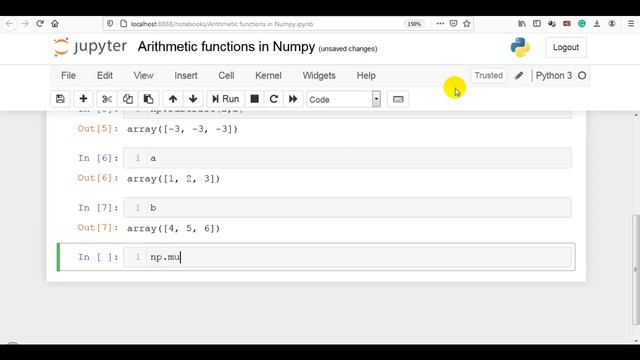Viewport: 640px width, 360px height.
Task: Open the Edit menu
Action: pos(104,76)
